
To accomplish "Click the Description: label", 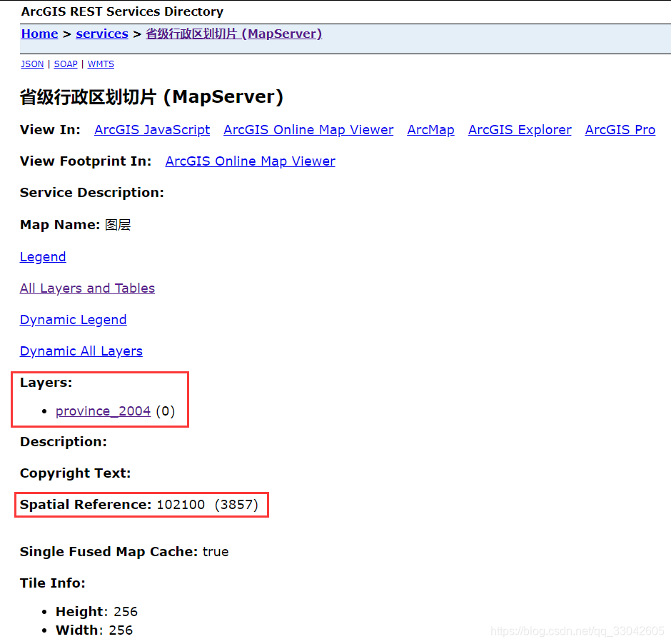I will click(64, 442).
